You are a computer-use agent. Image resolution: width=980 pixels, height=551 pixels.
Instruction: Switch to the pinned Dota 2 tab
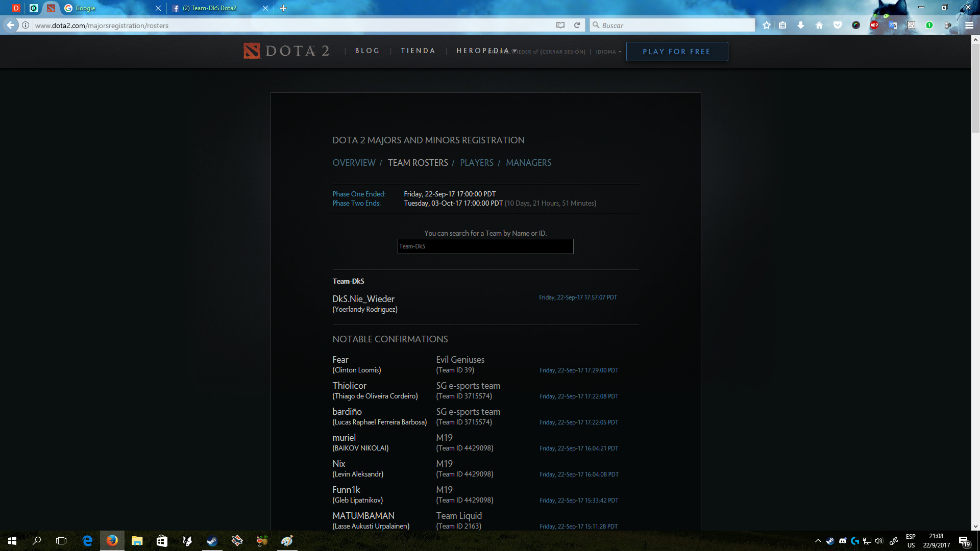[51, 8]
